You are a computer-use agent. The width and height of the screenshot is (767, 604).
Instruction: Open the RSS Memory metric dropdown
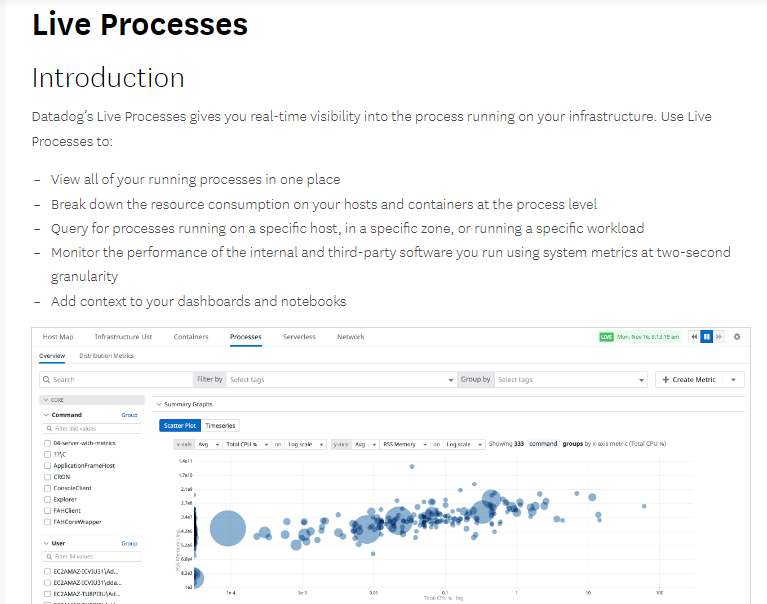[x=405, y=444]
